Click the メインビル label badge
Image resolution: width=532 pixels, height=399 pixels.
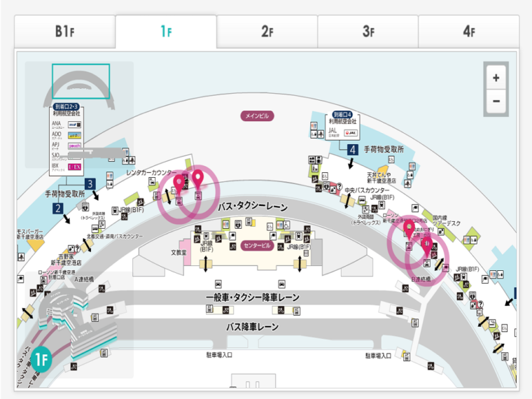[x=258, y=115]
